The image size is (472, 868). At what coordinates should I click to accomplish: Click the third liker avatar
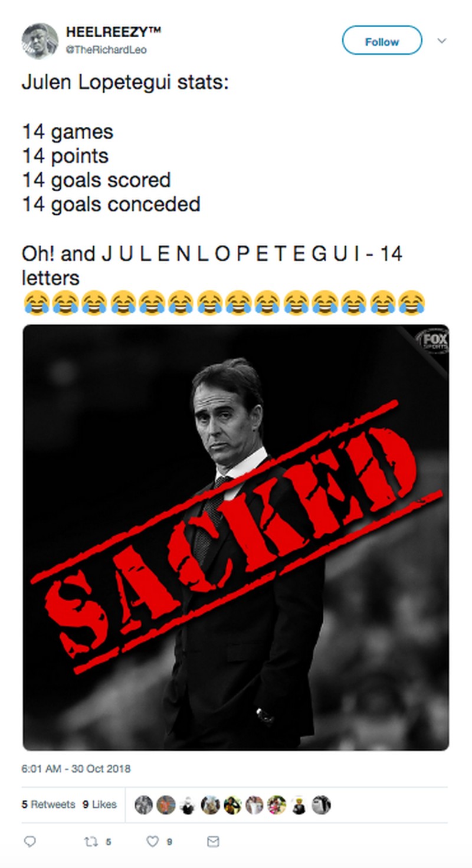[188, 805]
